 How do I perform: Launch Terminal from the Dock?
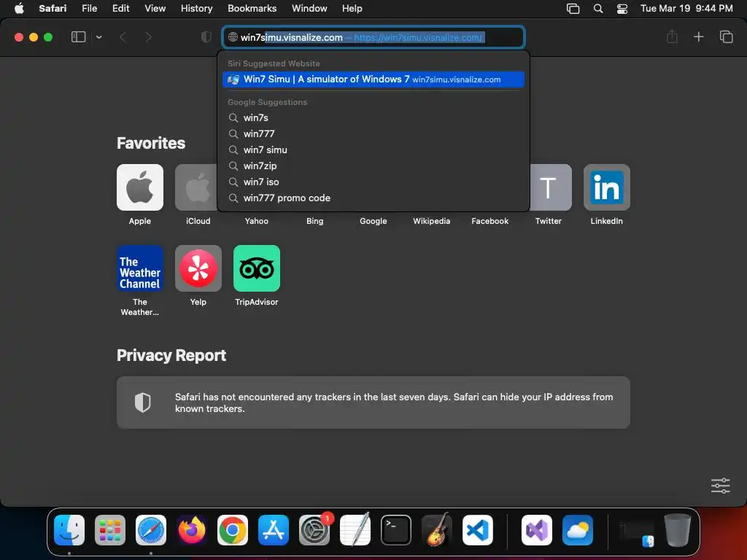(x=396, y=530)
